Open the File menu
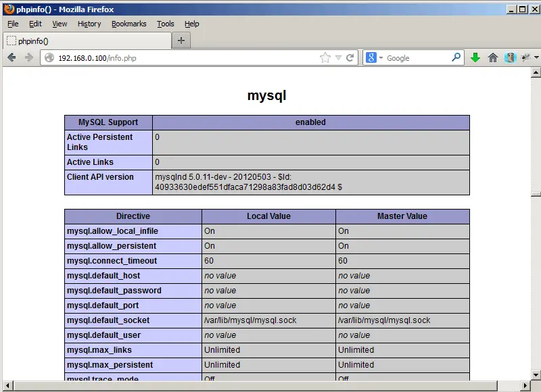541x392 pixels. point(13,24)
